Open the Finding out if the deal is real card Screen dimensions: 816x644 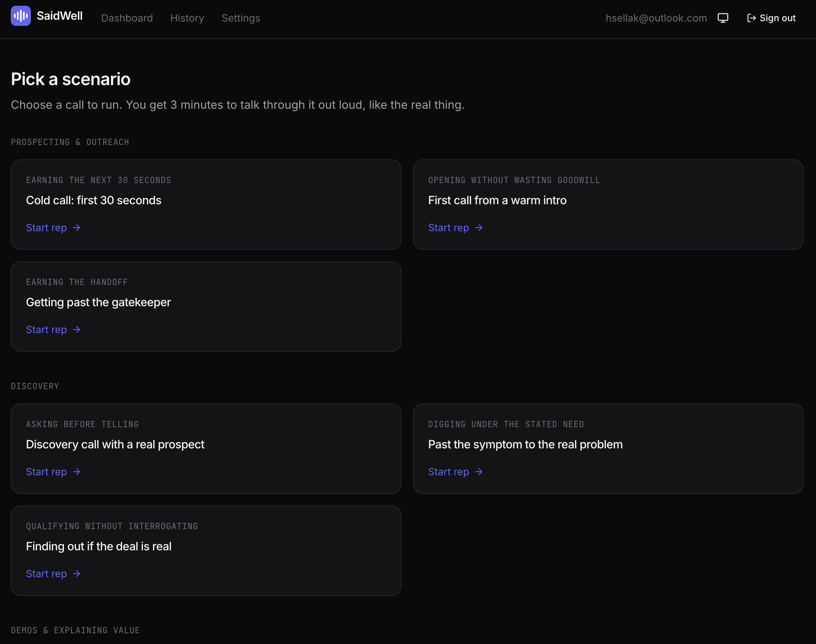206,551
